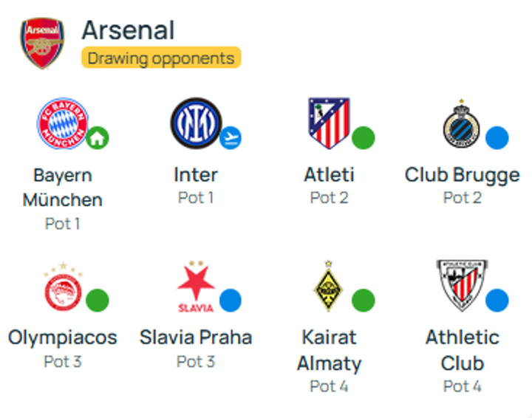The height and width of the screenshot is (418, 532).
Task: Click the green home icon beside Bayern
Action: coord(98,137)
